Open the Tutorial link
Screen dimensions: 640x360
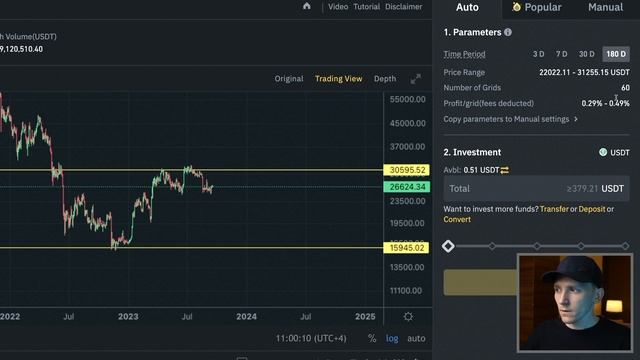click(x=367, y=7)
